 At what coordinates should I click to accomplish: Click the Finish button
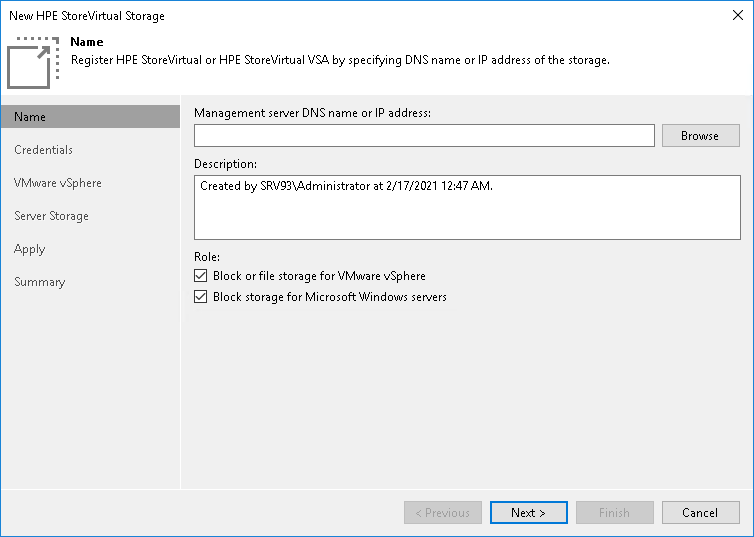click(x=614, y=513)
